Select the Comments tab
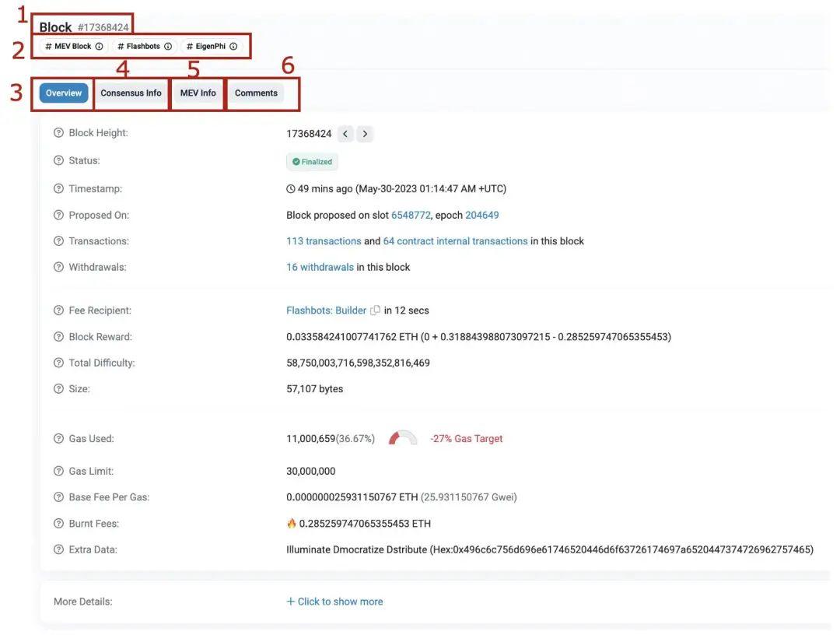The height and width of the screenshot is (635, 840). click(256, 92)
